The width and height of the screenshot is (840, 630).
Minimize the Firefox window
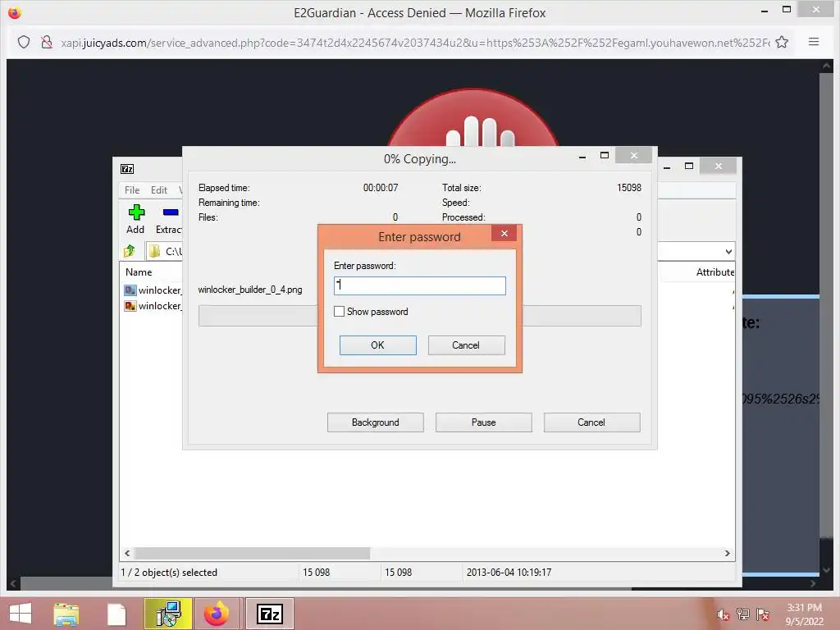tap(765, 10)
